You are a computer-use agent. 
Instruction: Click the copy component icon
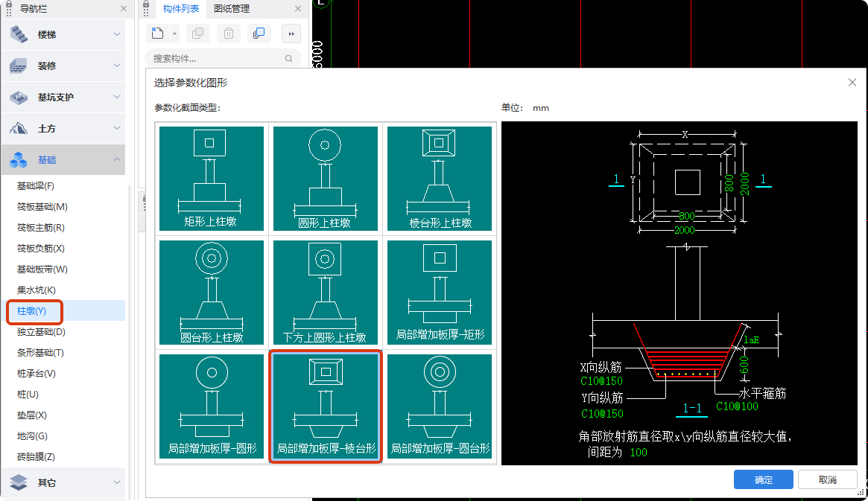pos(197,33)
